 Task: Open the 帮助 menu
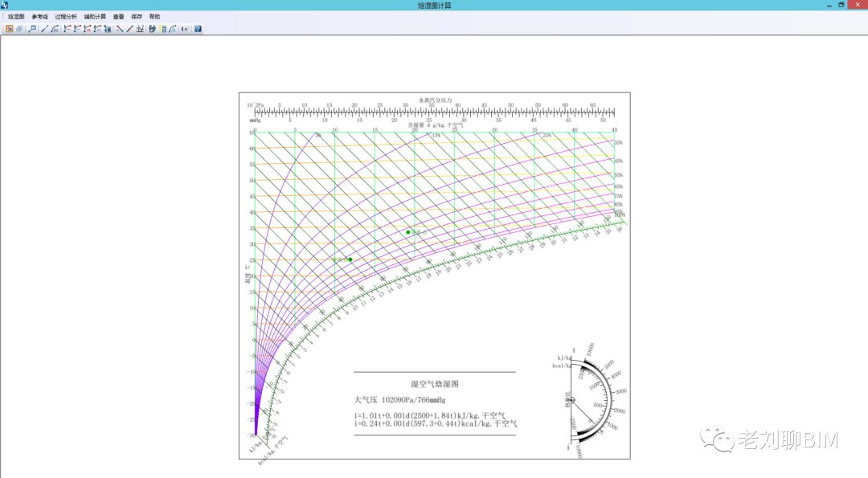click(x=155, y=17)
